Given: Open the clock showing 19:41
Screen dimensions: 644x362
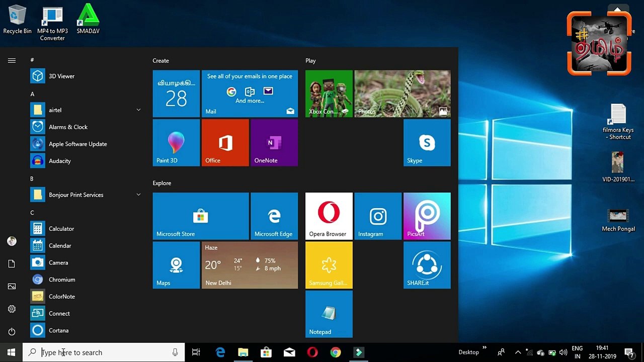Looking at the screenshot, I should click(602, 352).
